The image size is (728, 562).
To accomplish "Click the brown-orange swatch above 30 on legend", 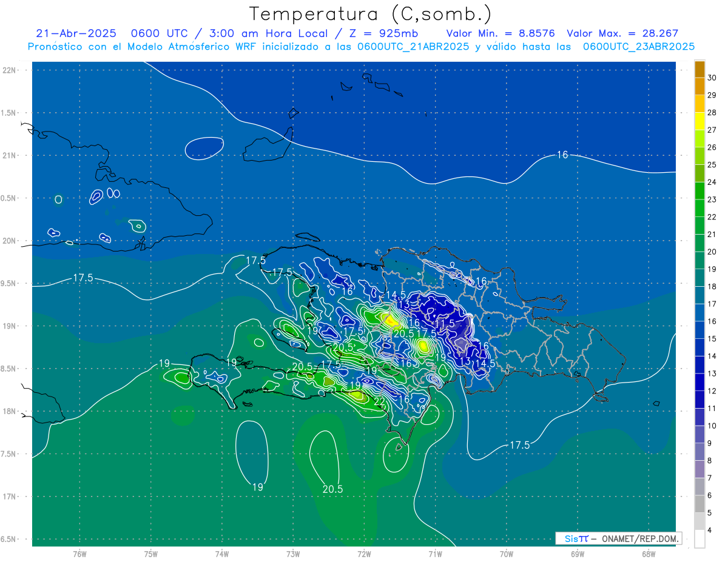I will [x=699, y=69].
